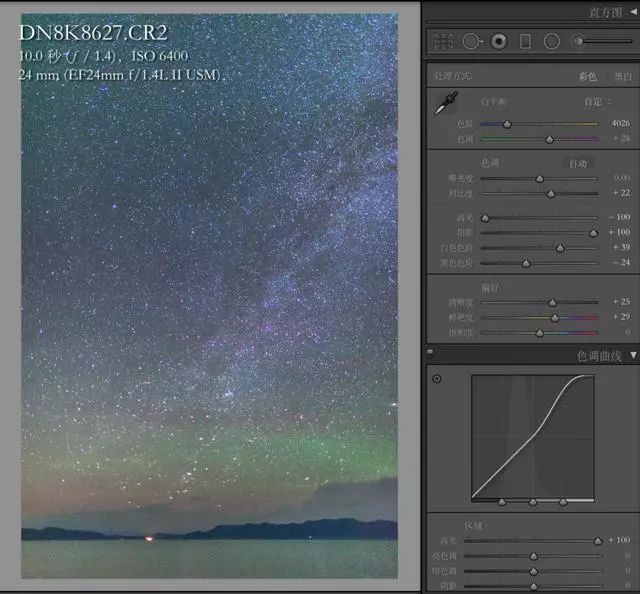
Task: Click the 曝光度 exposure slider handle
Action: click(540, 178)
